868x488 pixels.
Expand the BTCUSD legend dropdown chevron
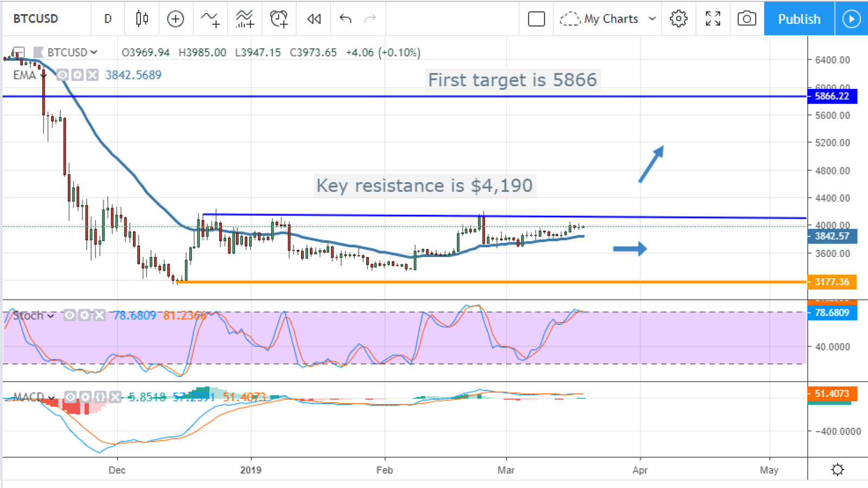(94, 53)
